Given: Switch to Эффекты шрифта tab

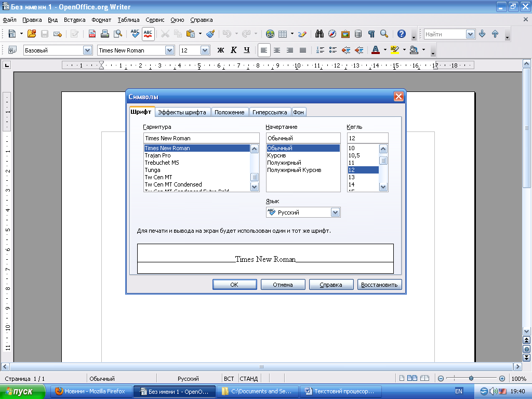Looking at the screenshot, I should pyautogui.click(x=182, y=112).
